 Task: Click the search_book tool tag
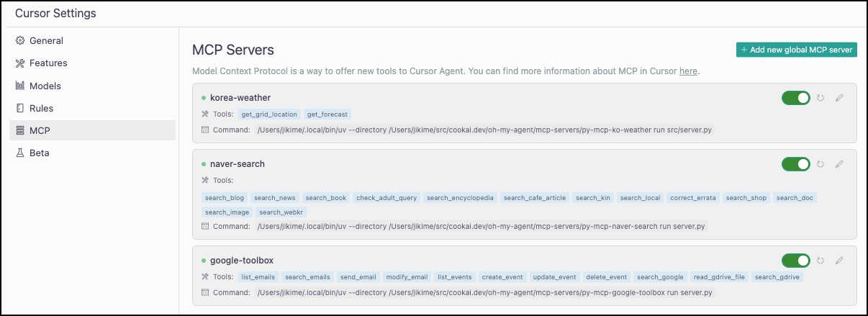[326, 198]
